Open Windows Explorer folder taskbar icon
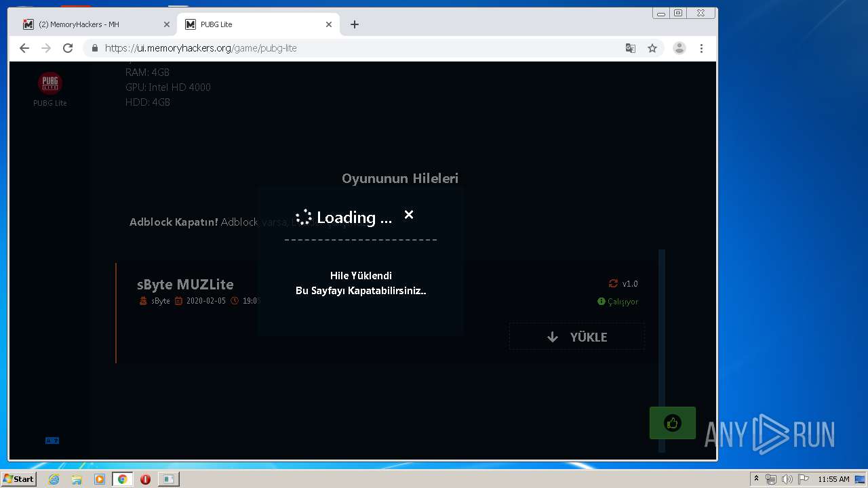 (77, 479)
